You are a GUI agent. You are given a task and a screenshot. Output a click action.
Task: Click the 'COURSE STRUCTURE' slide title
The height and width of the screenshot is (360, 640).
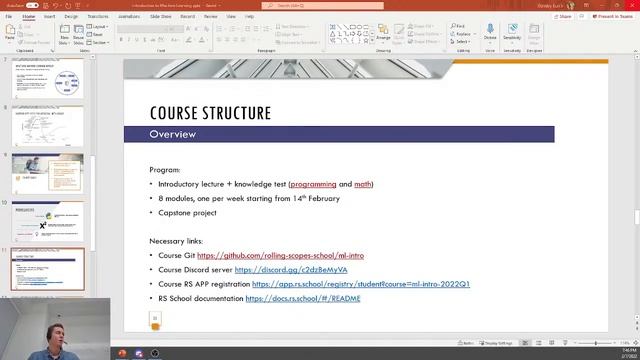click(x=210, y=113)
